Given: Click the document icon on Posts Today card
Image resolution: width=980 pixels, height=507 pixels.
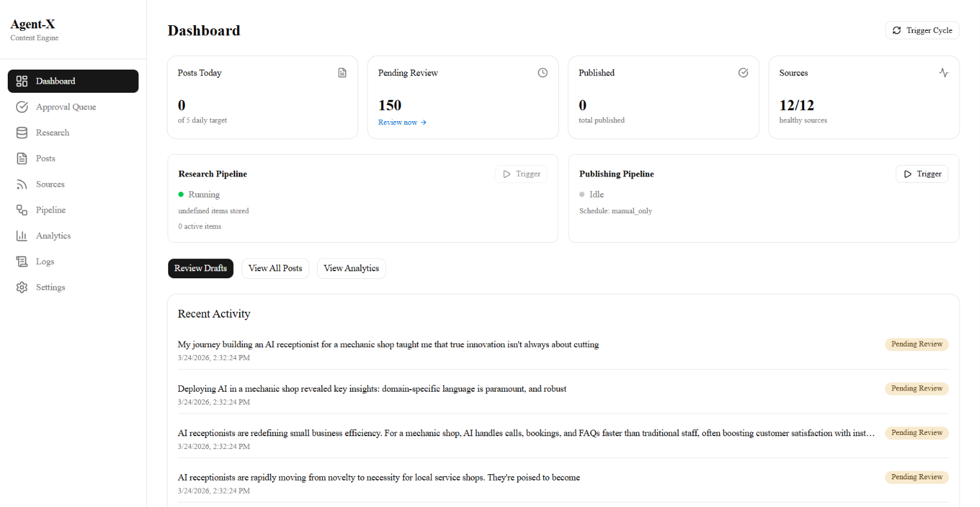Looking at the screenshot, I should [342, 73].
